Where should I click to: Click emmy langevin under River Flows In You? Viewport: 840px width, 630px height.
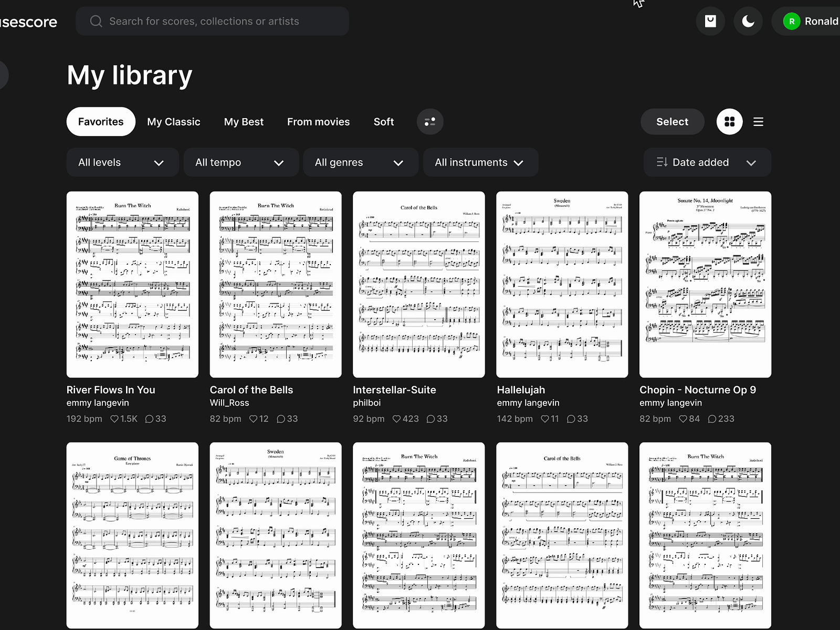pyautogui.click(x=98, y=403)
